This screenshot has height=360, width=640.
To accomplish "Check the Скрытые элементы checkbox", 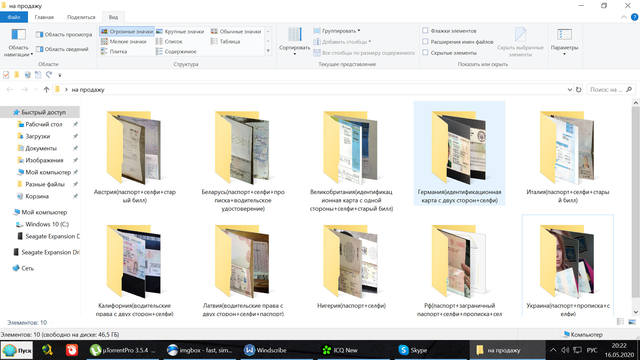I will (425, 53).
